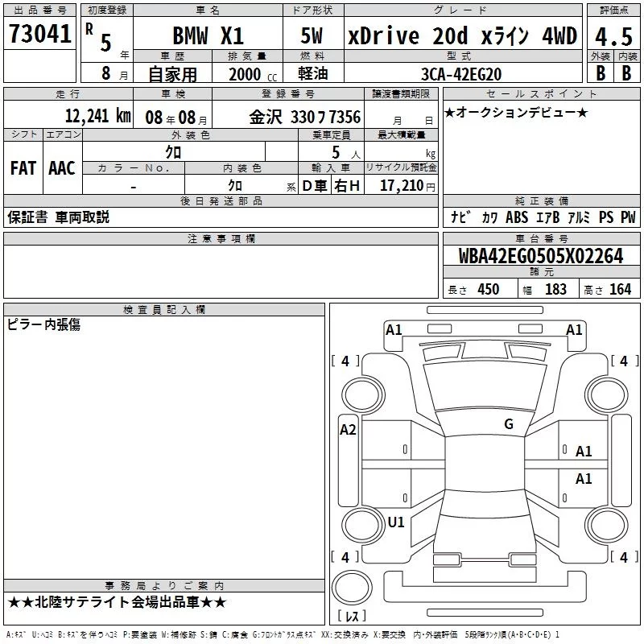This screenshot has width=644, height=644.
Task: Select the seating capacity 5 人
Action: point(346,153)
